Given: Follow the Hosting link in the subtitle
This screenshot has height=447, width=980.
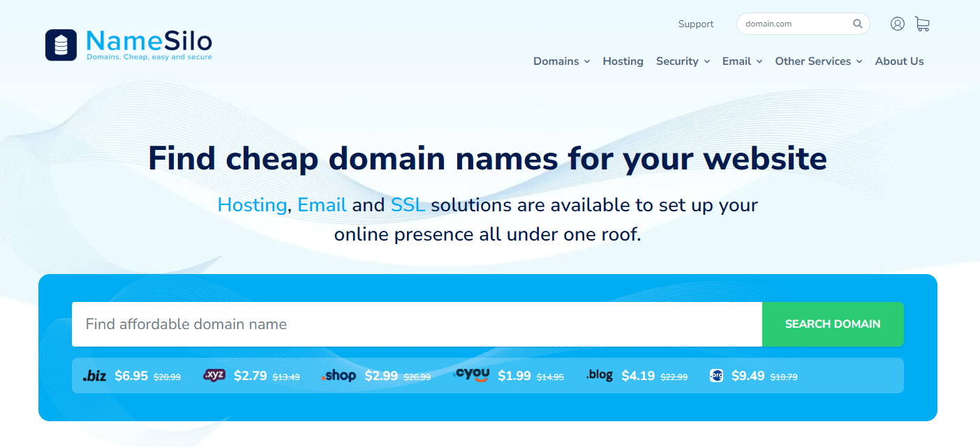Looking at the screenshot, I should click(x=252, y=205).
